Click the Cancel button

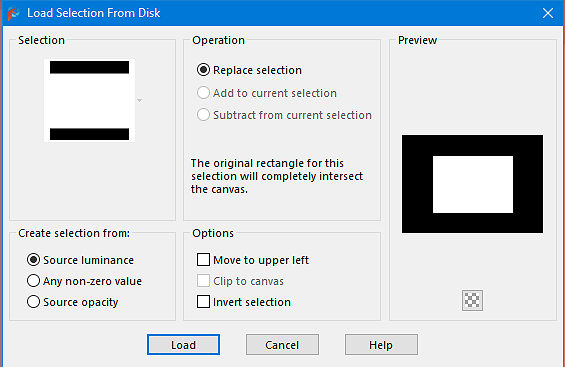point(282,345)
